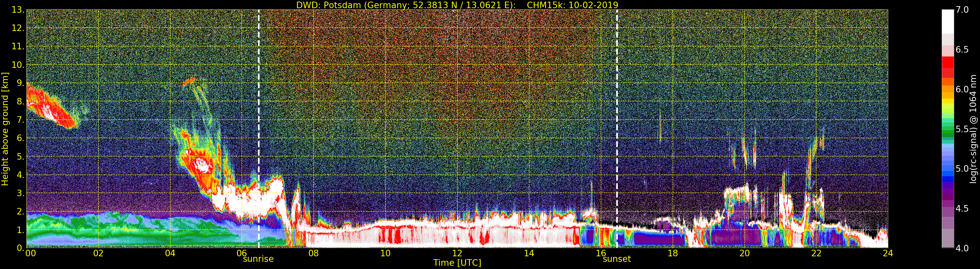Click the colorbar value '5.0'
Image resolution: width=980 pixels, height=269 pixels.
[x=962, y=168]
